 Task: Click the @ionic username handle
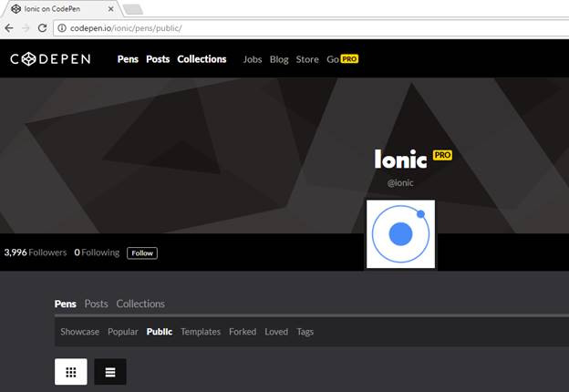click(x=400, y=182)
